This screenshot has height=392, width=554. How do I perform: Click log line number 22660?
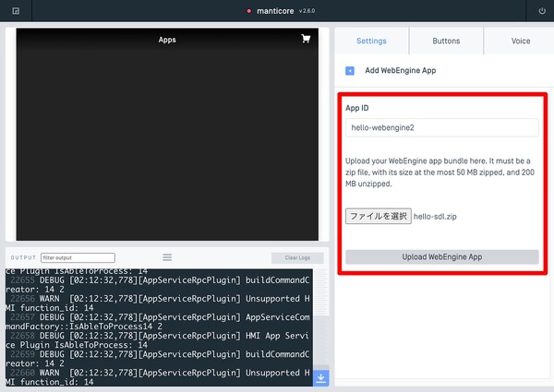point(22,373)
